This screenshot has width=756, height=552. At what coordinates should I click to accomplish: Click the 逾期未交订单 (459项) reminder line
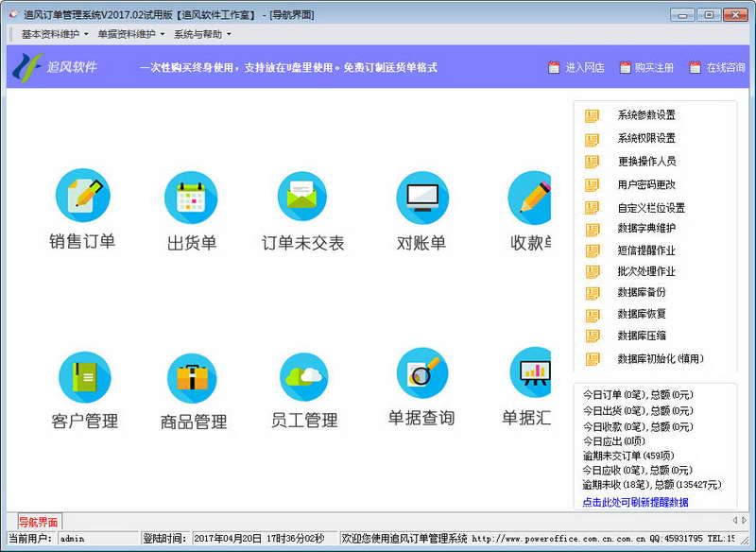click(628, 456)
